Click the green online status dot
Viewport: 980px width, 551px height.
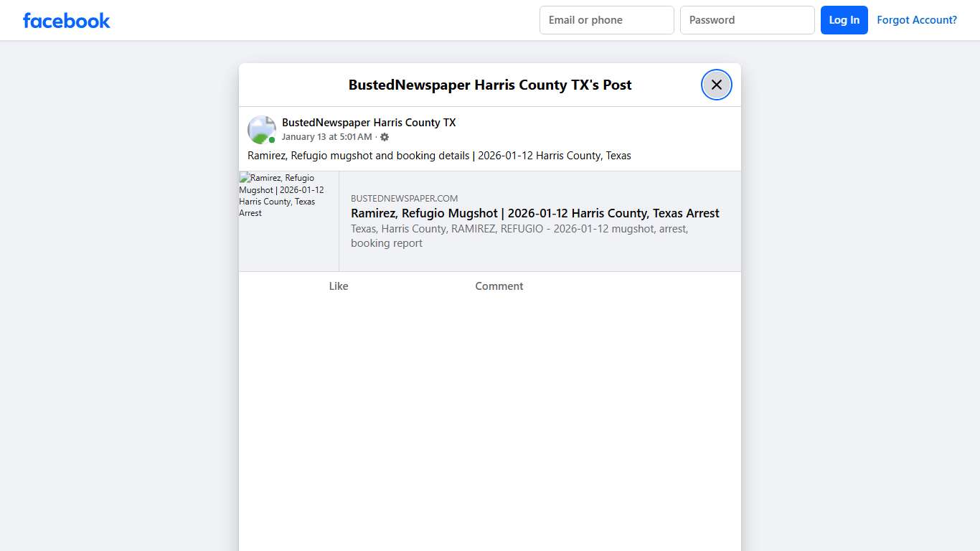pyautogui.click(x=270, y=138)
